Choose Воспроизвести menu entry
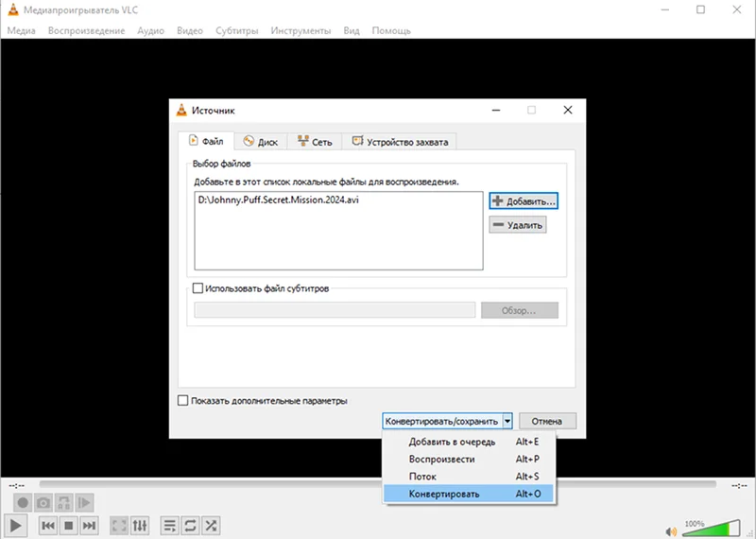756x539 pixels. pos(469,459)
